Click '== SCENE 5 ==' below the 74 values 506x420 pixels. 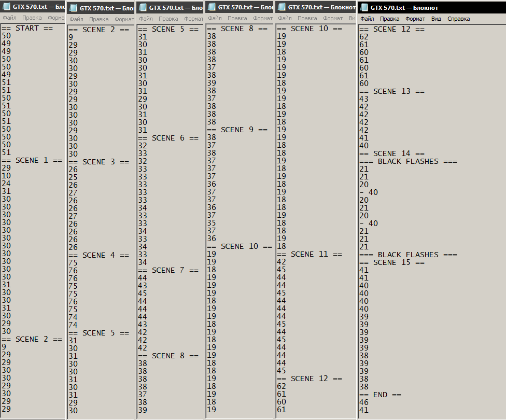click(x=99, y=333)
